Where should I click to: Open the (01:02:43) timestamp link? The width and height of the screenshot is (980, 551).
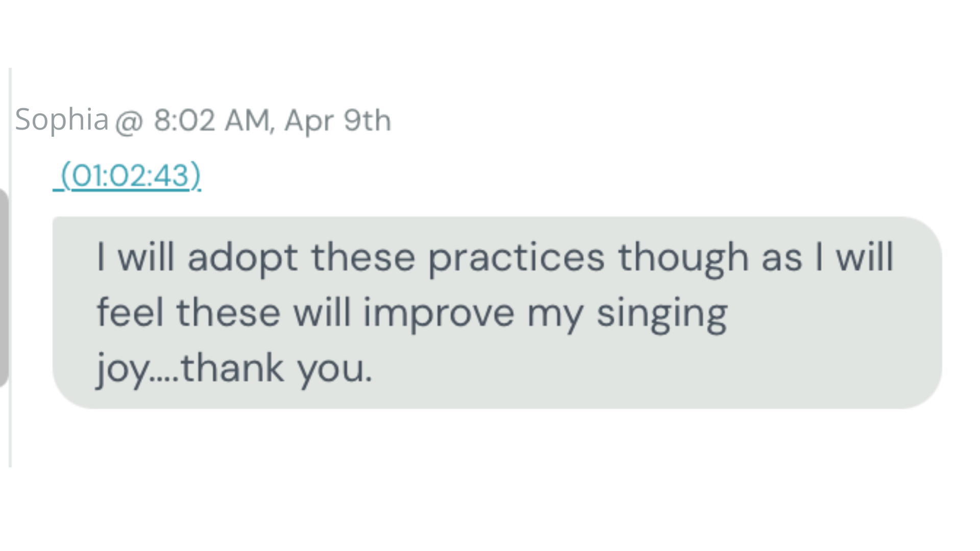point(130,176)
